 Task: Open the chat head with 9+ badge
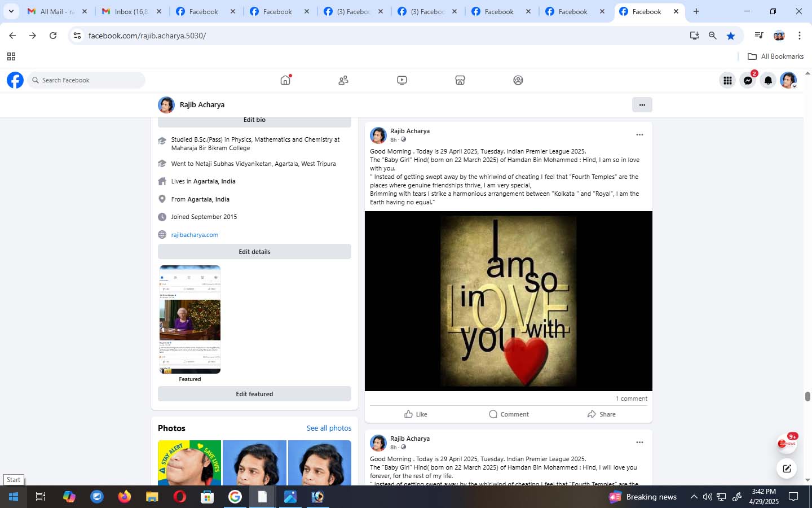coord(787,443)
